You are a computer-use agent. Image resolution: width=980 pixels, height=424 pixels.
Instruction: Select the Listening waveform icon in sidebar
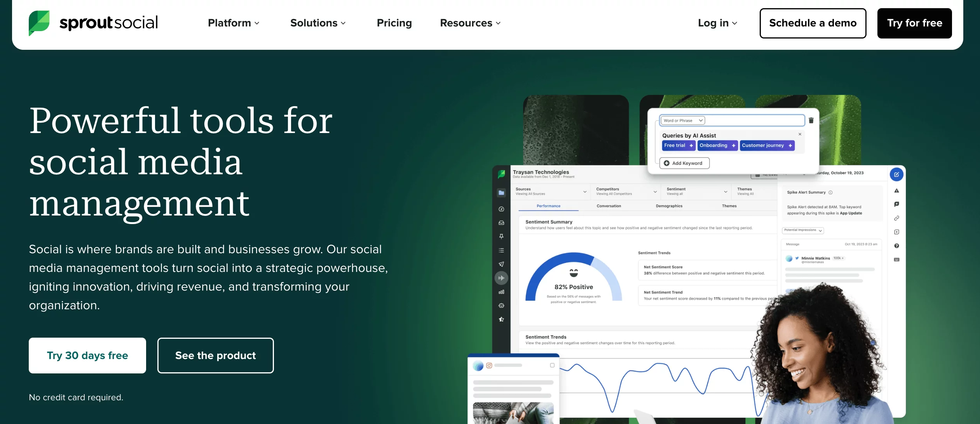[x=501, y=278]
